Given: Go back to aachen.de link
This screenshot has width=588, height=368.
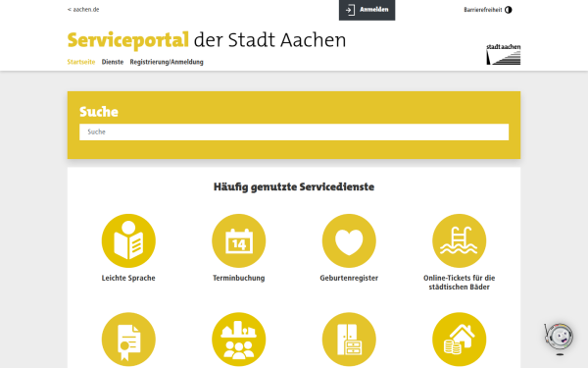Looking at the screenshot, I should [x=83, y=10].
